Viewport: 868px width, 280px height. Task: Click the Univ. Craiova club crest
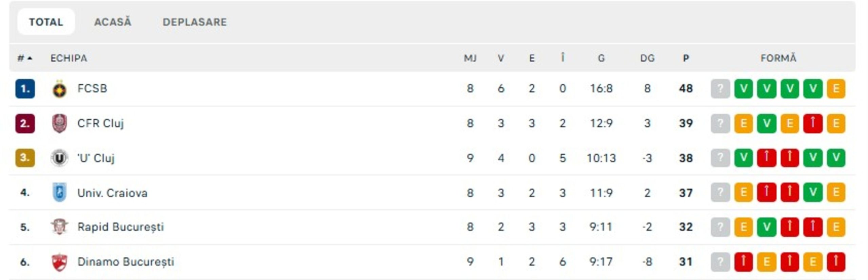(59, 193)
